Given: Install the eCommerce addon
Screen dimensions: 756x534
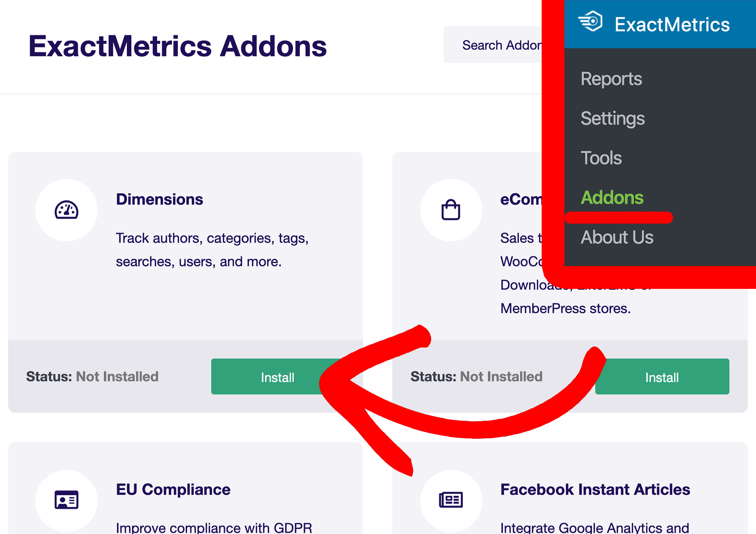Looking at the screenshot, I should coord(662,376).
